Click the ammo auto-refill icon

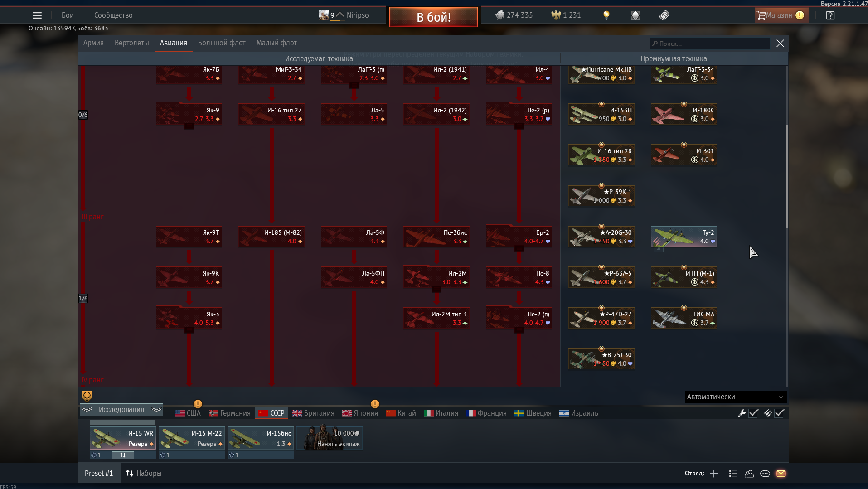click(x=767, y=413)
